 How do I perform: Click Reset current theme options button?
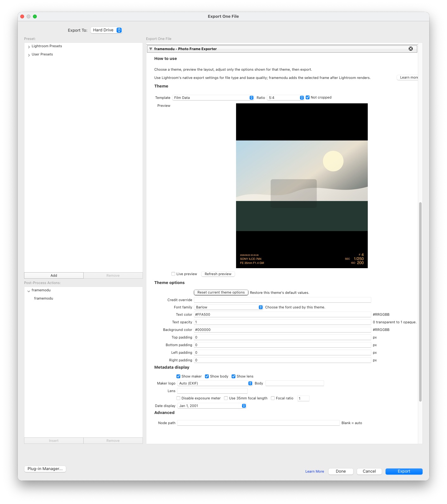tap(221, 292)
